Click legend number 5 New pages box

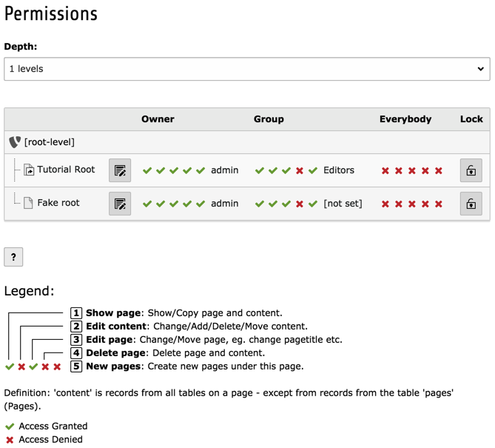click(x=76, y=367)
